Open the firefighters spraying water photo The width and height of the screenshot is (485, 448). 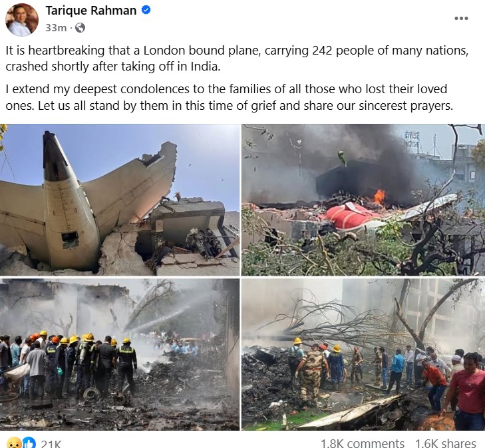pos(120,354)
